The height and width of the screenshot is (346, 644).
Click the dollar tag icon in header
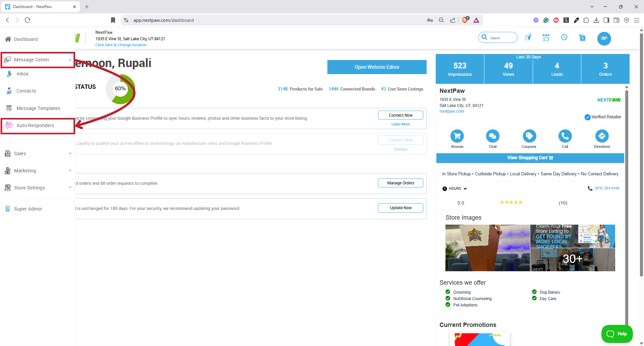coord(582,38)
